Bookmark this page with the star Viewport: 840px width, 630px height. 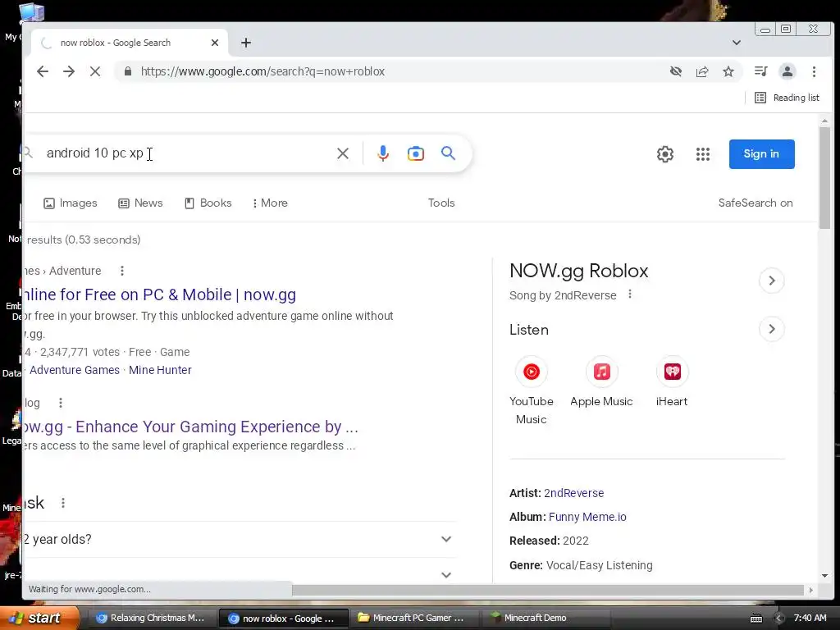click(x=728, y=71)
